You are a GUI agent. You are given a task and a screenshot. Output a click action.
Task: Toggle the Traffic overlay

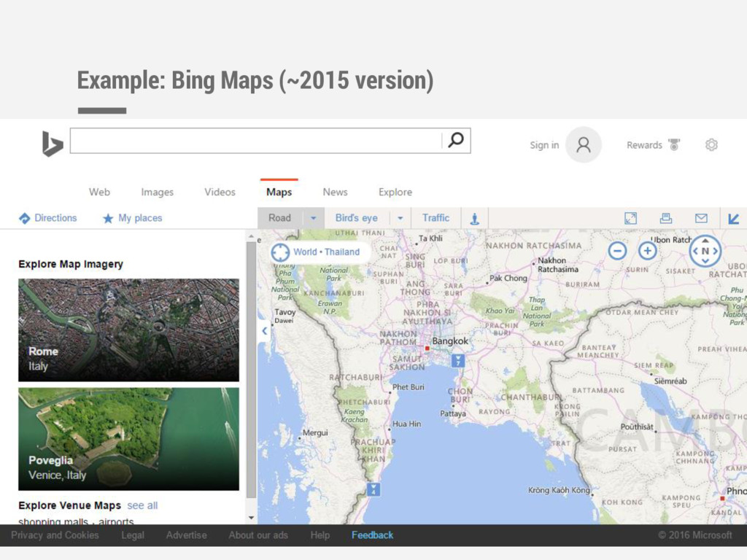436,218
